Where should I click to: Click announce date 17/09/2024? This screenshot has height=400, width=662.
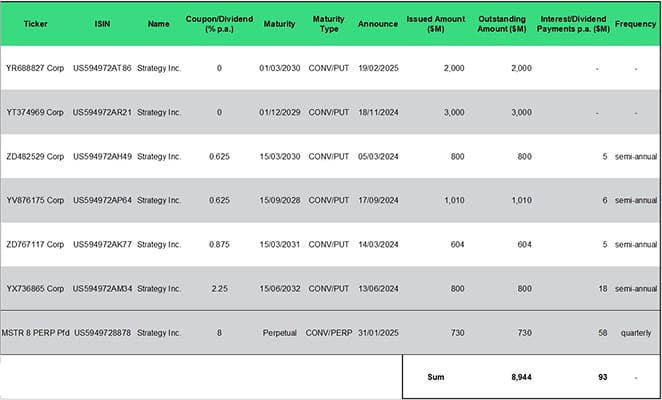point(378,200)
